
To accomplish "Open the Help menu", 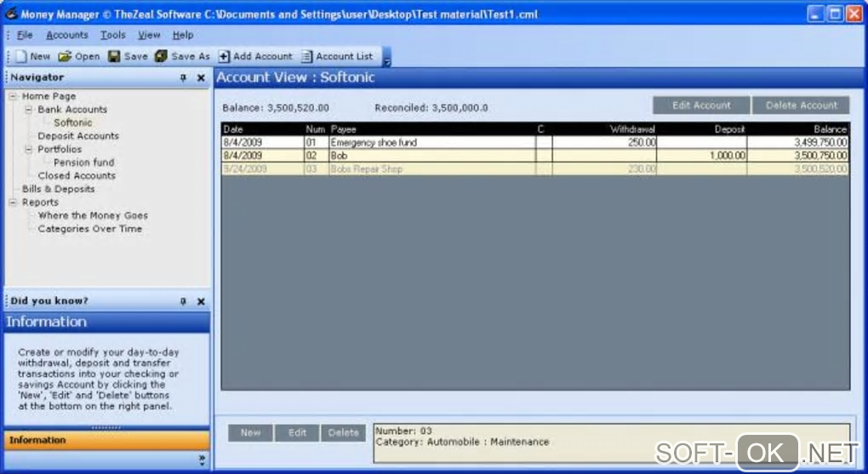I will pyautogui.click(x=183, y=35).
